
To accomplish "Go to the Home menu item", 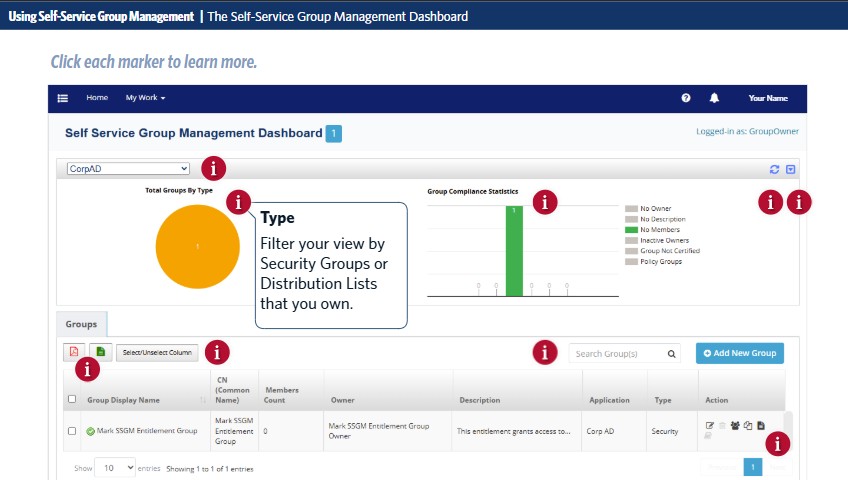I will click(97, 98).
